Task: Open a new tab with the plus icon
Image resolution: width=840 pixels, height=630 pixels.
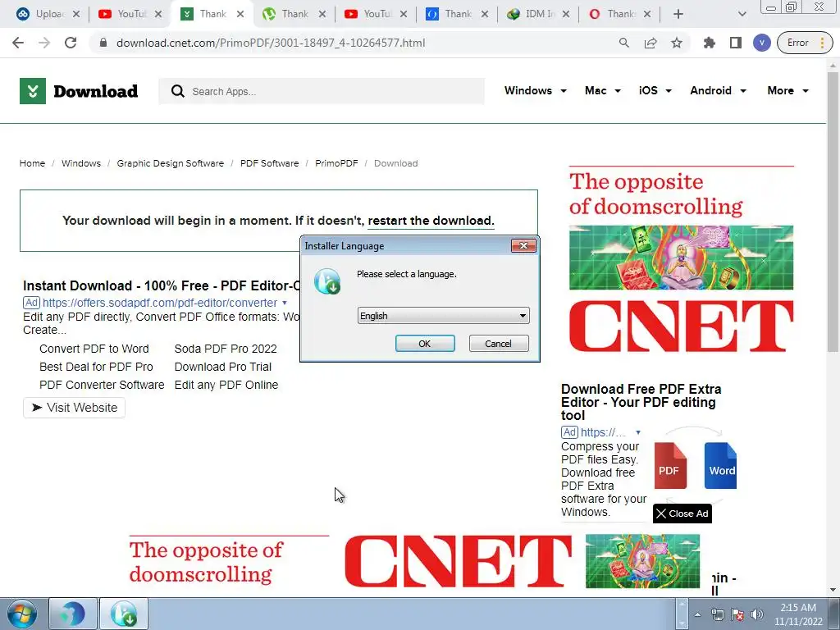Action: 678,14
